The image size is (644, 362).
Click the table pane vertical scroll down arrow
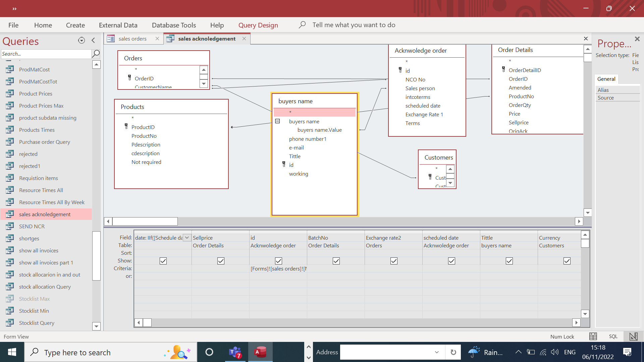pos(588,213)
